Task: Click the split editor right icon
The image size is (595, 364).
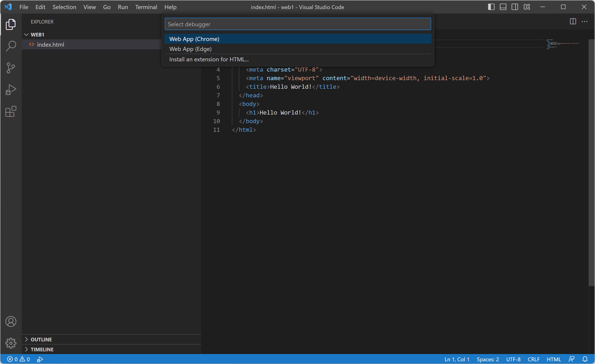Action: point(573,22)
